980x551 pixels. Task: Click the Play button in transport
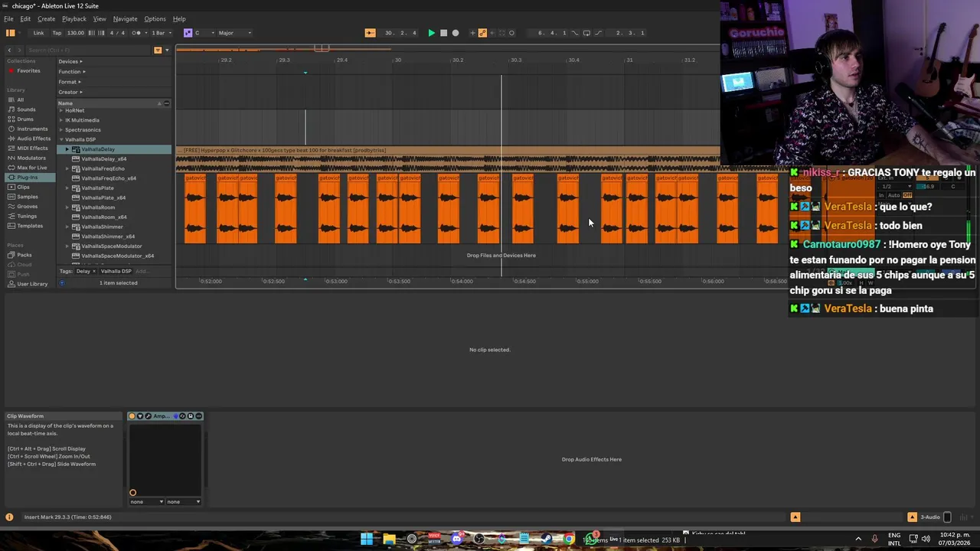[431, 33]
